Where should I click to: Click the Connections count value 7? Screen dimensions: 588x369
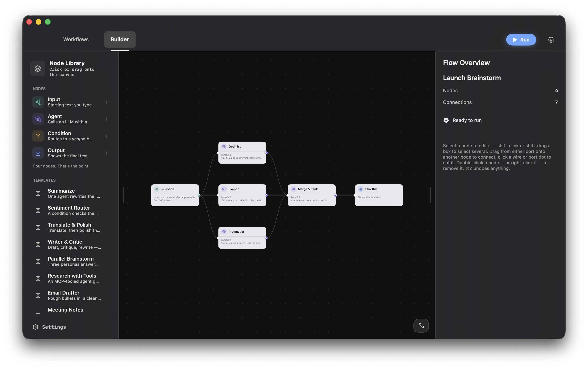[x=556, y=102]
